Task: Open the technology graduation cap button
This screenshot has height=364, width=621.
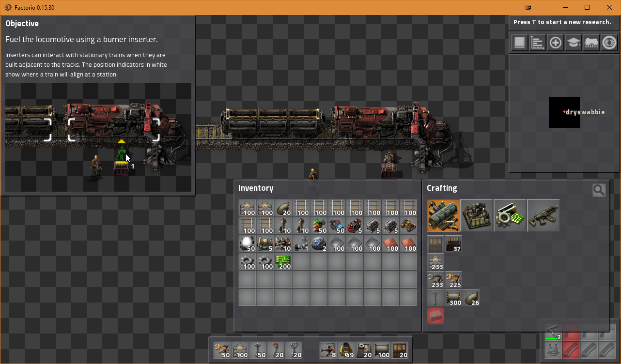Action: coord(574,43)
